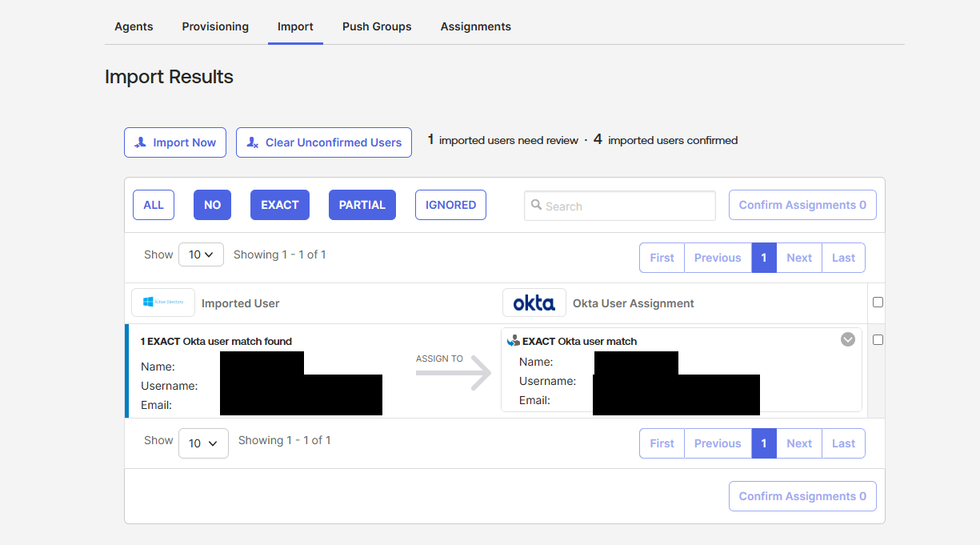Click the ASSIGN TO arrow
This screenshot has width=980, height=545.
454,372
